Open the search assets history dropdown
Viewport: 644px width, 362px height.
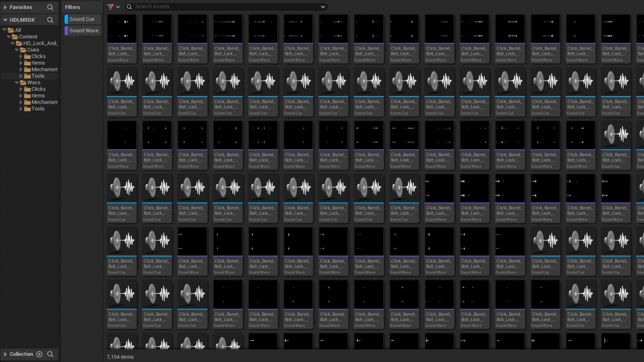323,7
